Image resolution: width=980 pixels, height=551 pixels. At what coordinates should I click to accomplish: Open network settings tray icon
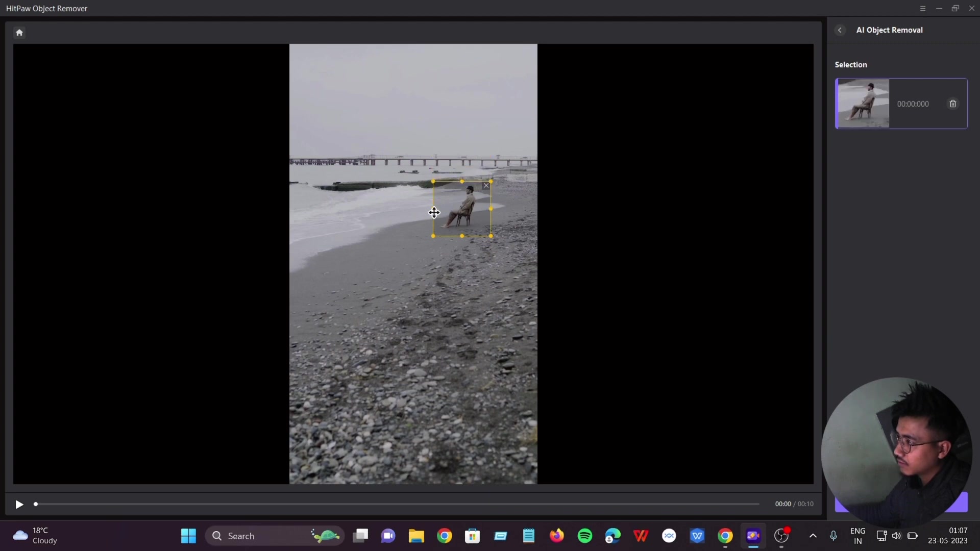coord(881,536)
